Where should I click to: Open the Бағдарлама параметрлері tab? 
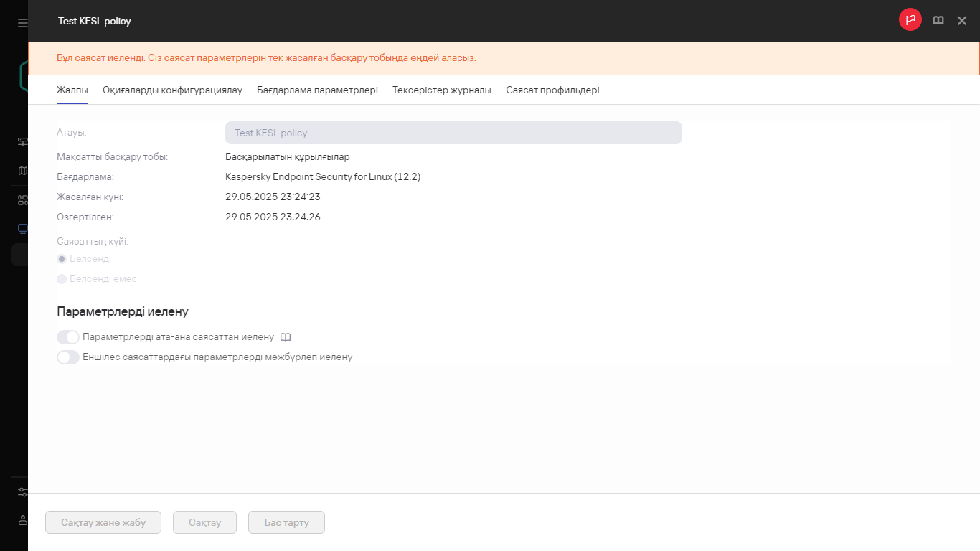pyautogui.click(x=317, y=90)
